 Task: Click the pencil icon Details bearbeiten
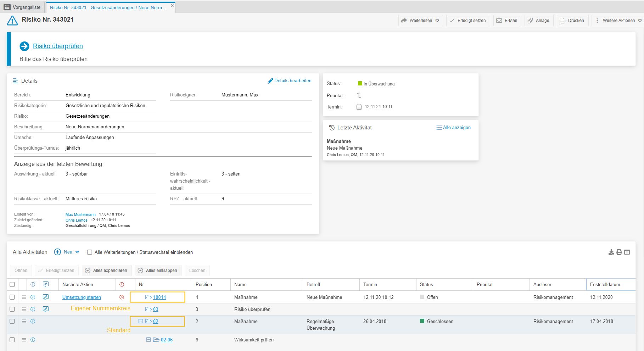click(270, 81)
